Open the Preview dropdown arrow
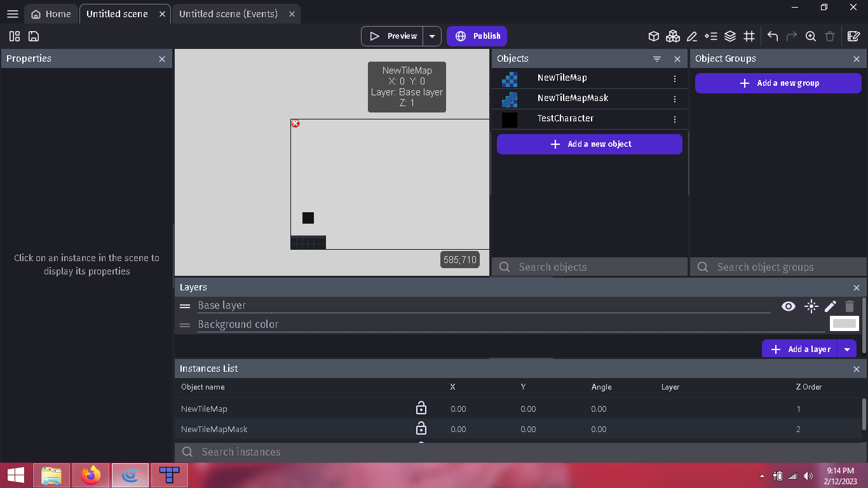Image resolution: width=868 pixels, height=488 pixels. tap(432, 36)
